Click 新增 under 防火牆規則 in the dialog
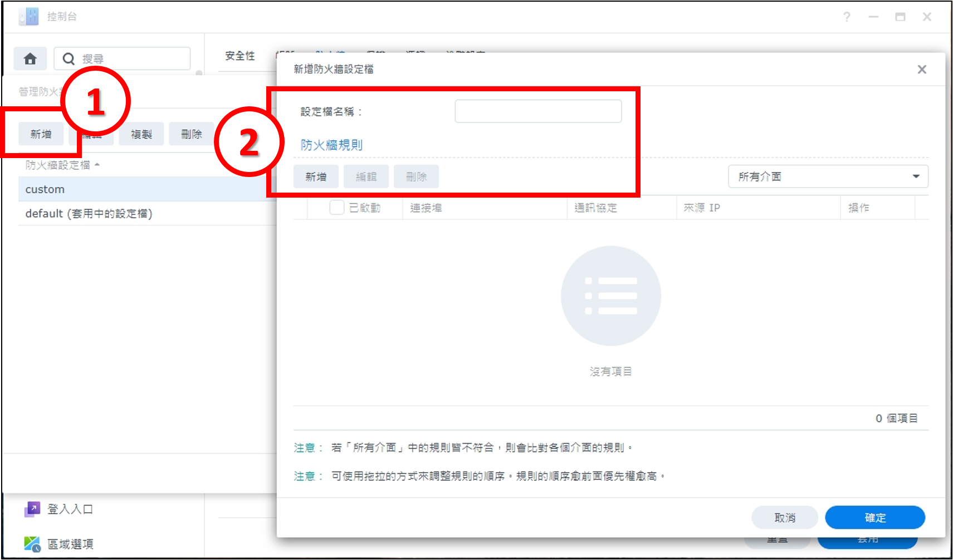This screenshot has width=953, height=560. click(x=316, y=176)
